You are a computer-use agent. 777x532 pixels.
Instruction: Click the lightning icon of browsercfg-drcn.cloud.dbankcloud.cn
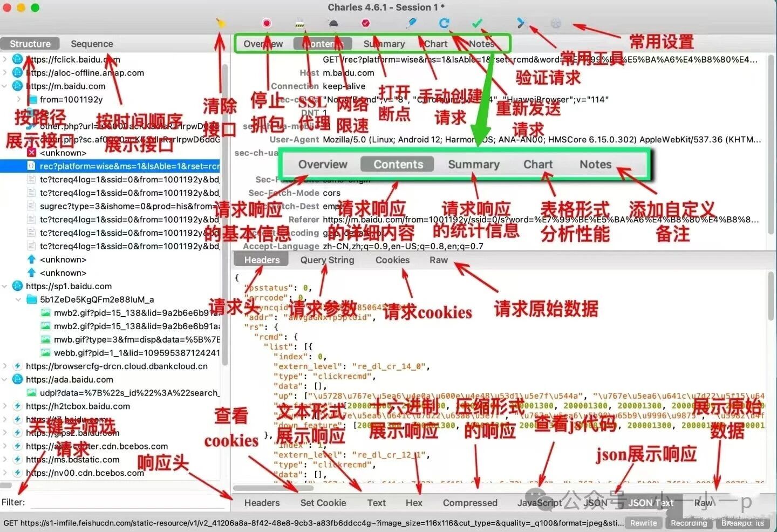[17, 366]
